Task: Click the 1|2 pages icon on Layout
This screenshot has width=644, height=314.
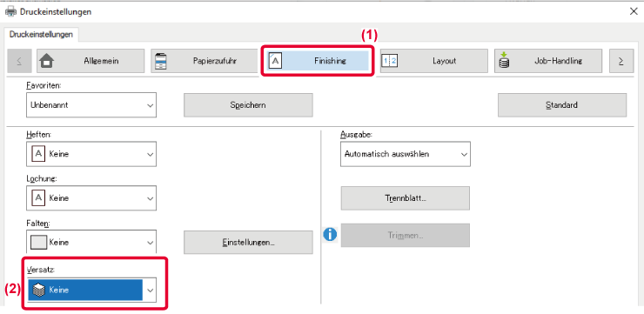Action: [x=389, y=61]
